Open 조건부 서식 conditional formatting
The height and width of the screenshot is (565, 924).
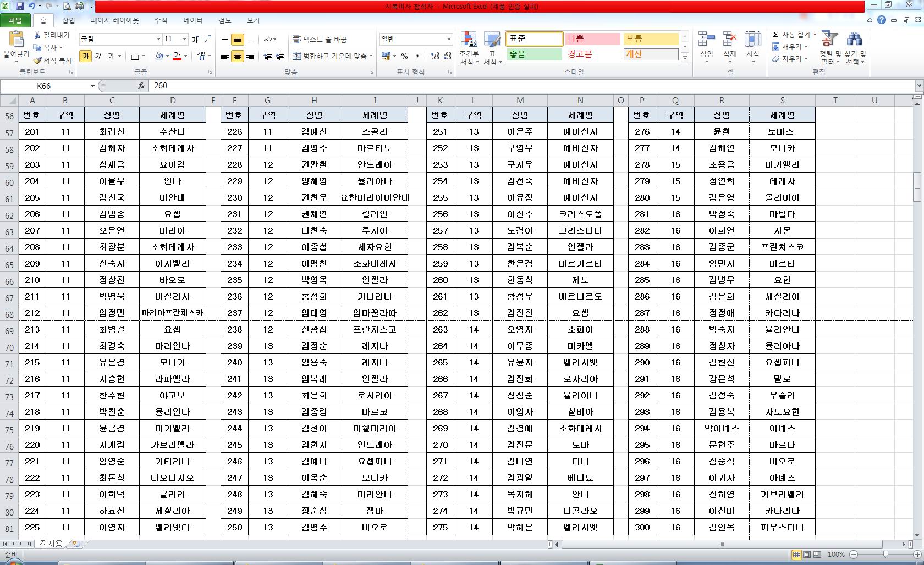[469, 48]
